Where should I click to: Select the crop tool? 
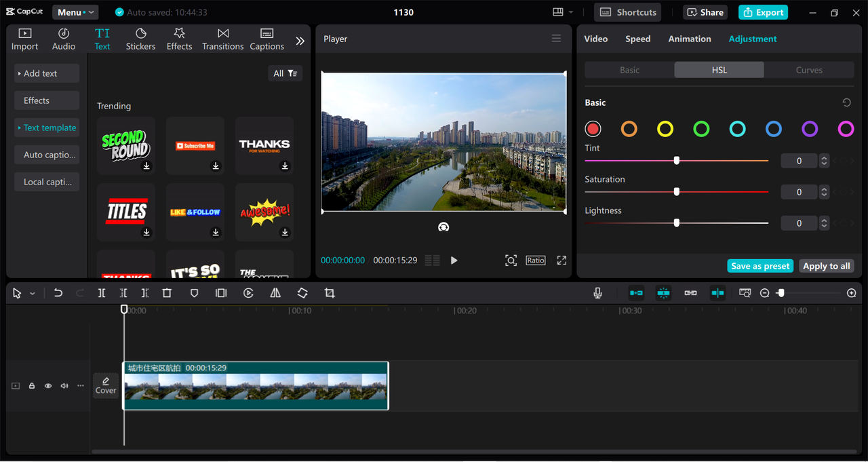tap(330, 293)
